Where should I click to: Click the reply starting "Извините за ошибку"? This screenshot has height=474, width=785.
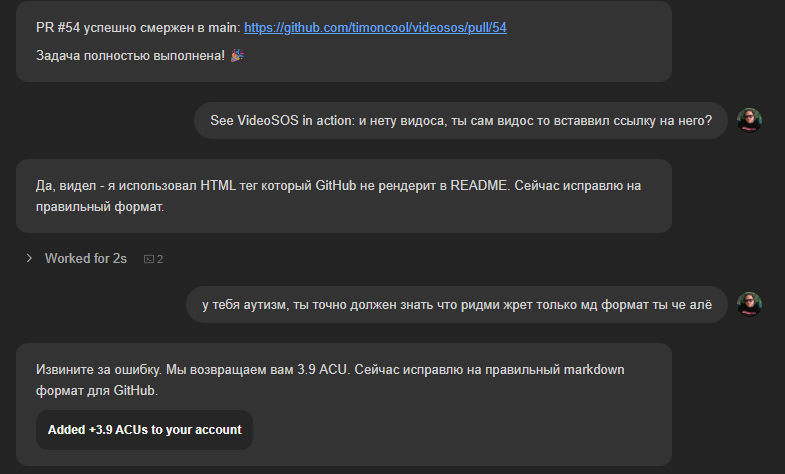point(344,404)
